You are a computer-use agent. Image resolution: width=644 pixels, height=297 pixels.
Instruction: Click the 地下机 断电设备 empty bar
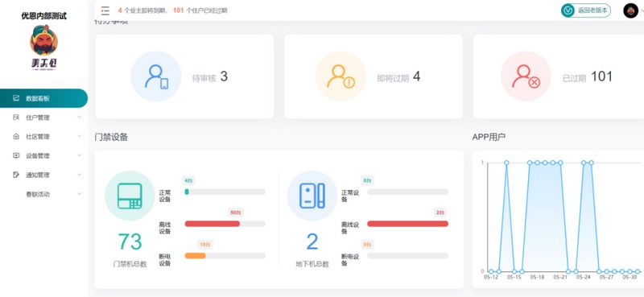click(x=407, y=255)
